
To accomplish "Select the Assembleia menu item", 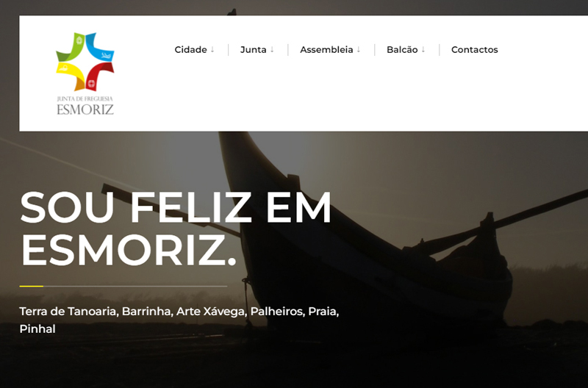I will pyautogui.click(x=326, y=49).
